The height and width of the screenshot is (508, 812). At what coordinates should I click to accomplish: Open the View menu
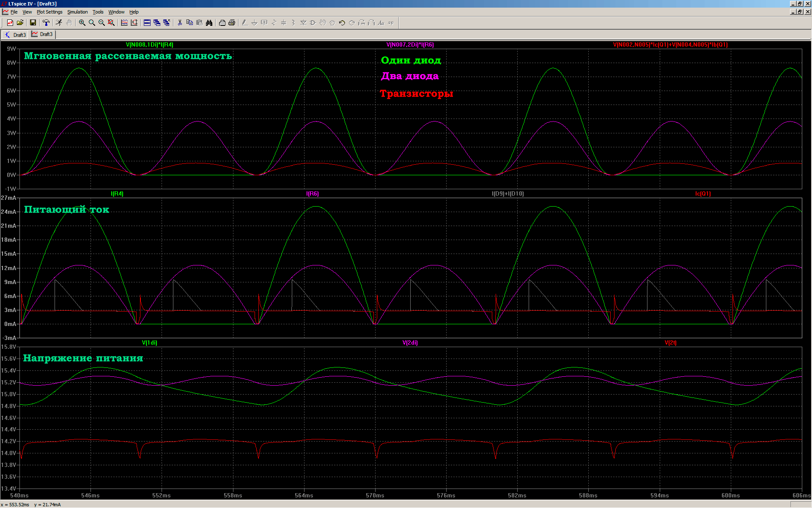click(x=27, y=12)
